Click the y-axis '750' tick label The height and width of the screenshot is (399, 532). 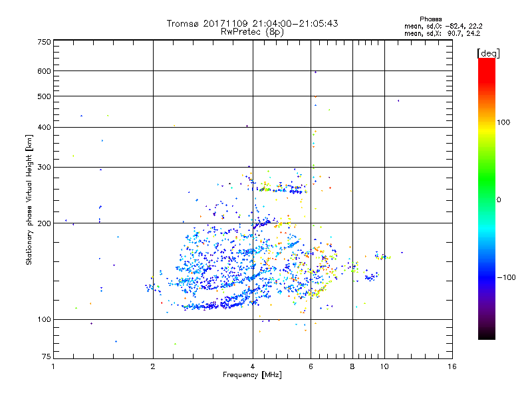(x=44, y=42)
